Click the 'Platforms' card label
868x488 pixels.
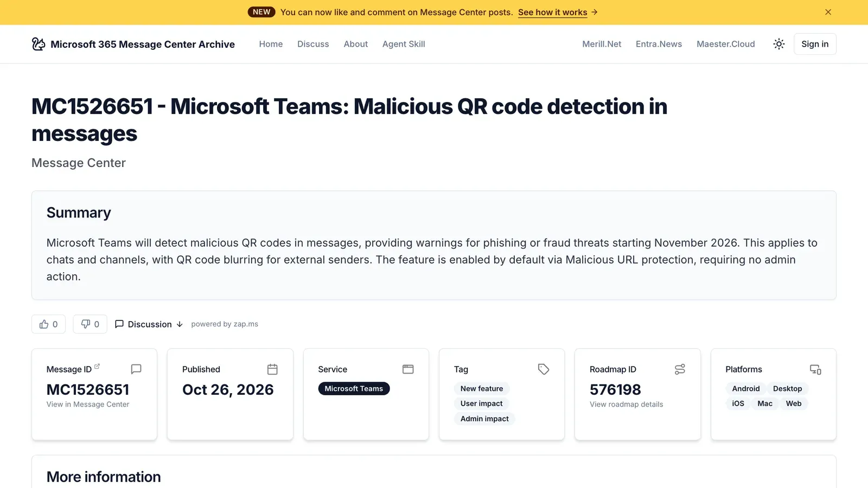tap(744, 369)
